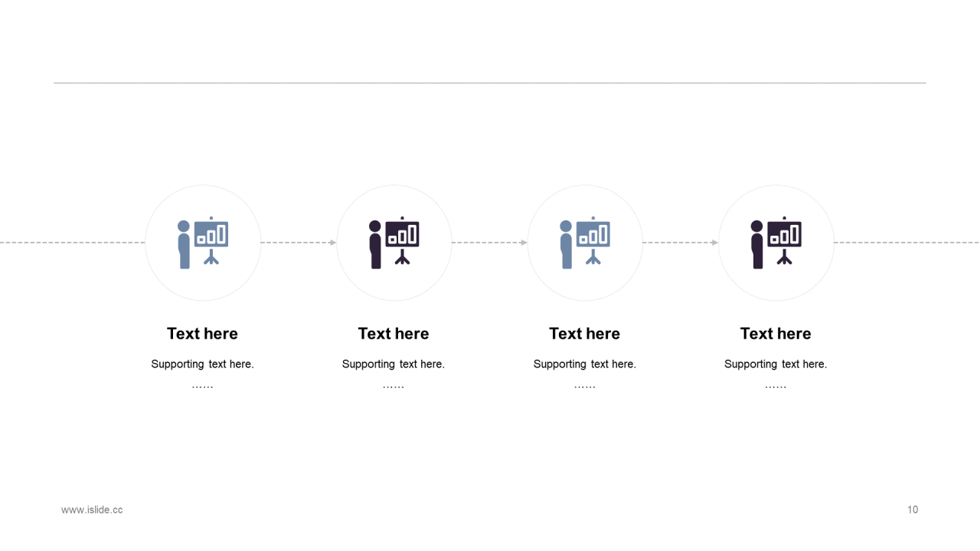Image resolution: width=980 pixels, height=551 pixels.
Task: Click arrowhead pointing to second circle
Action: click(x=333, y=243)
